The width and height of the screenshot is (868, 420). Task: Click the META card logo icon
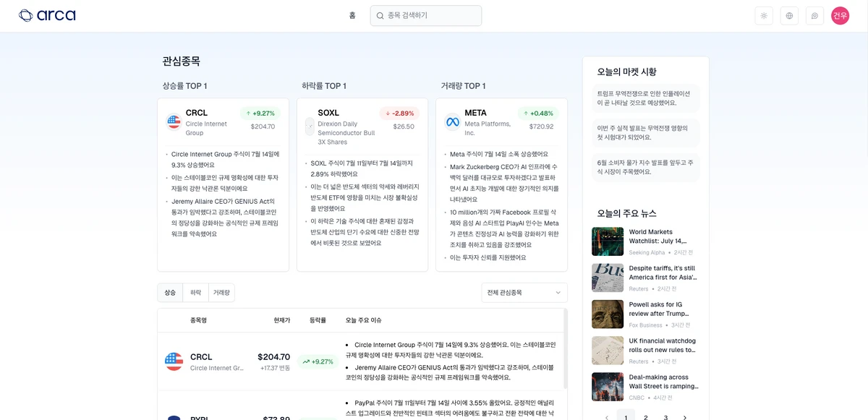453,122
